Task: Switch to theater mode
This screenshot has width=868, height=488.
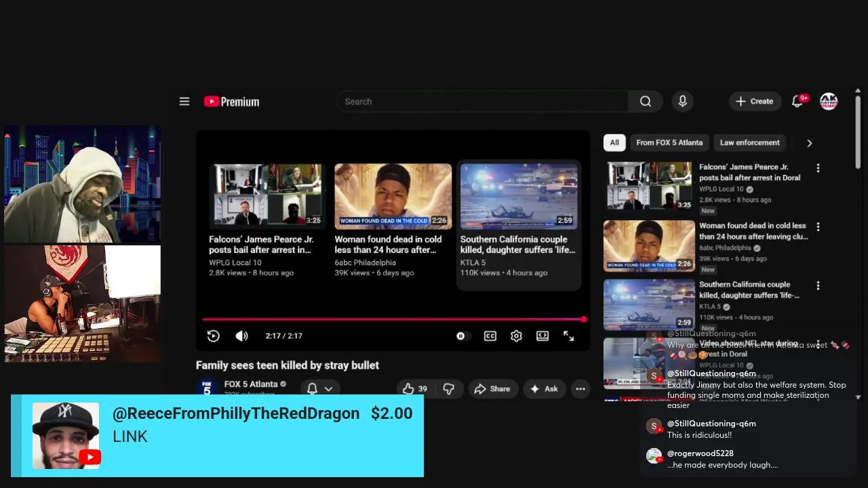Action: coord(542,335)
